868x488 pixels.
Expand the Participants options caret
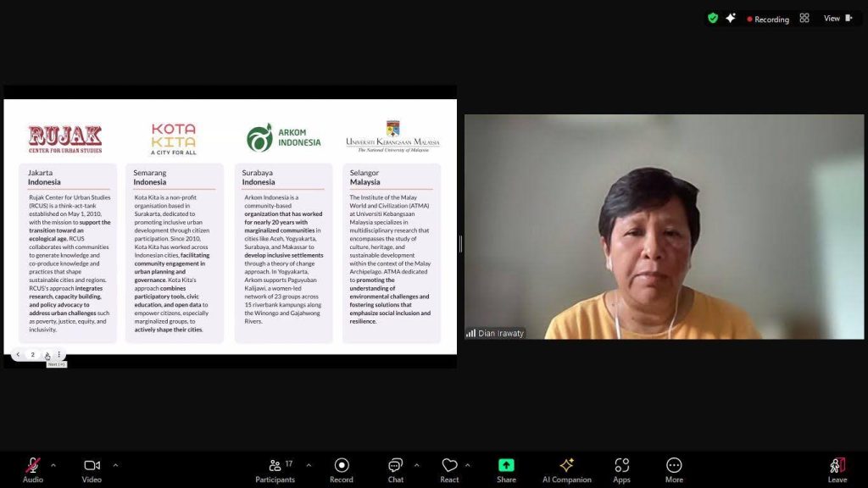(309, 465)
